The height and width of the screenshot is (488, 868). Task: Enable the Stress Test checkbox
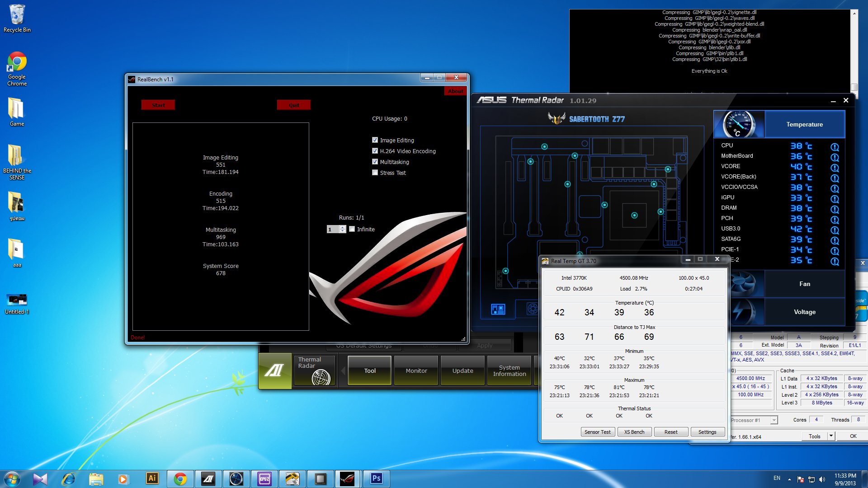375,173
